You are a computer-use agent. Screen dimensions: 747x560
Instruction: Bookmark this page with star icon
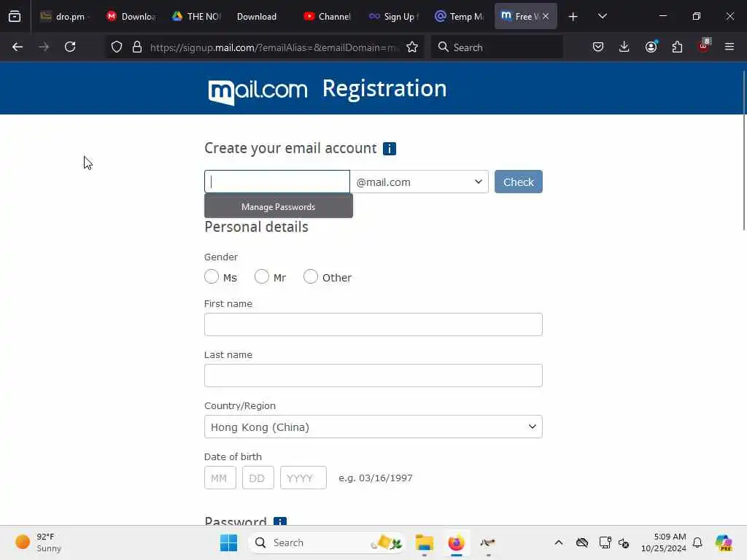[x=412, y=47]
